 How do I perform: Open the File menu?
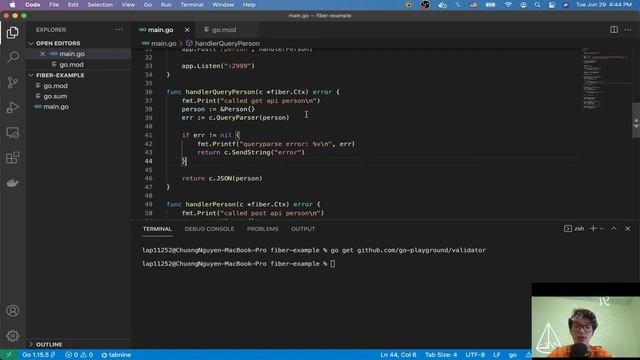[x=54, y=5]
